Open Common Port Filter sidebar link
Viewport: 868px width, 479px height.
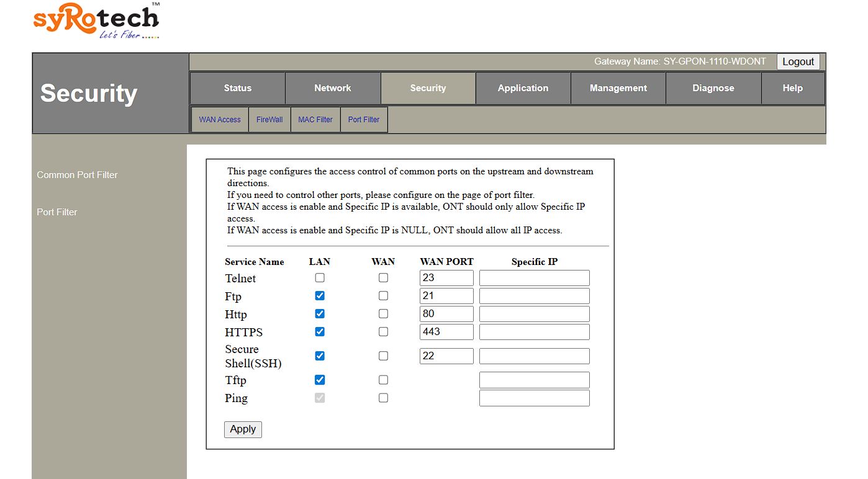77,175
